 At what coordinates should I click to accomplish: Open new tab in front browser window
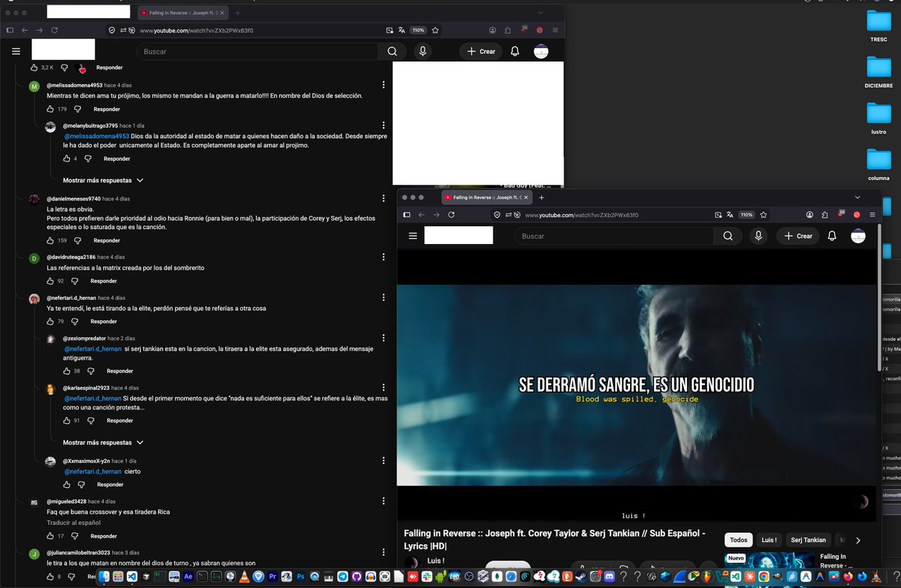[x=541, y=198]
